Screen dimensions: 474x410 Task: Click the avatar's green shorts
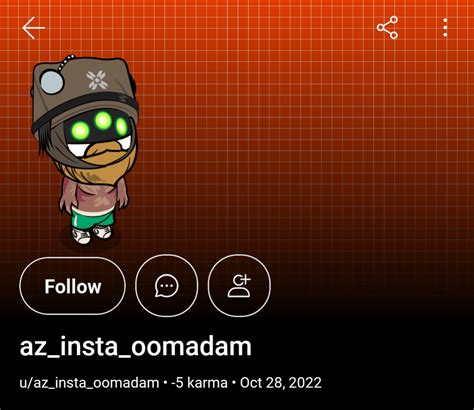click(93, 217)
